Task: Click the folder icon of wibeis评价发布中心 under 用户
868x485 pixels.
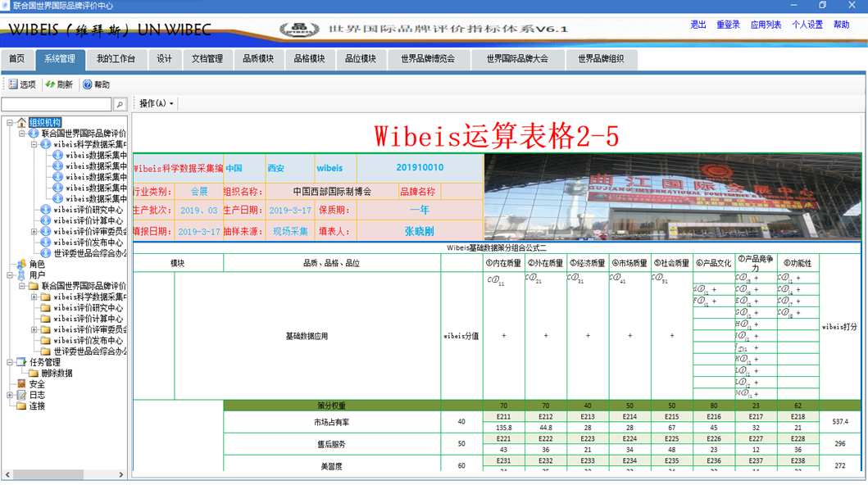Action: coord(46,340)
